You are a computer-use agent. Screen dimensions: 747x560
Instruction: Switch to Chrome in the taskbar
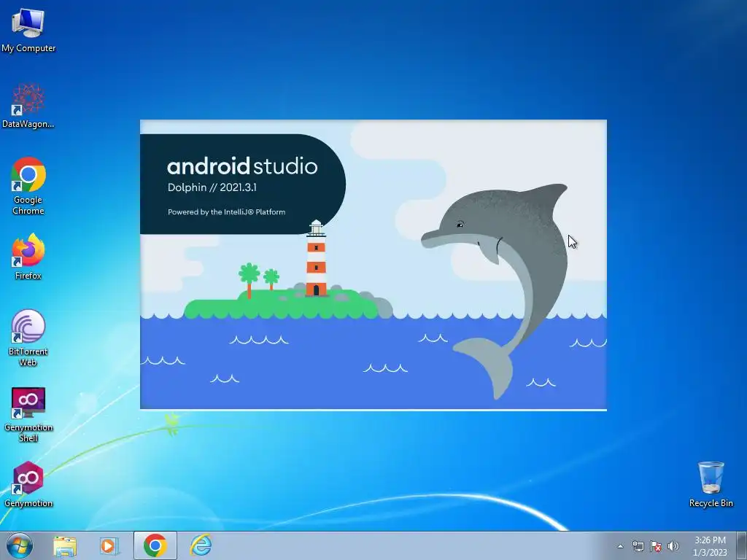pos(155,545)
